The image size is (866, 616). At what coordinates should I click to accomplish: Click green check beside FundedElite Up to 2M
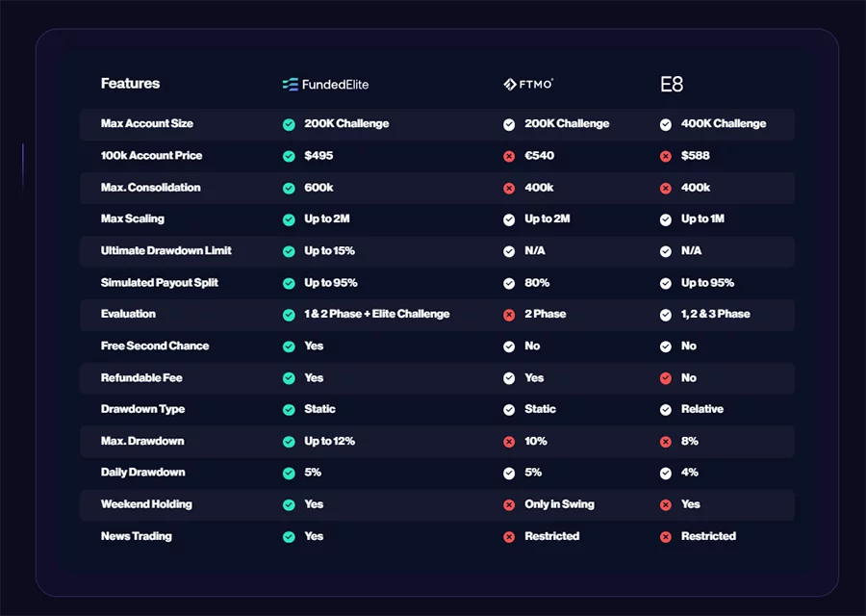289,219
